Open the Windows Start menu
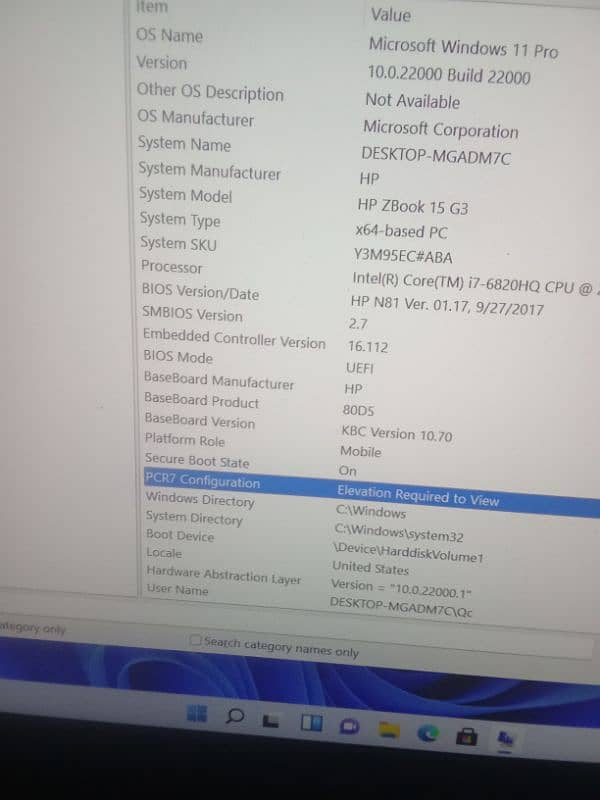 pos(196,714)
